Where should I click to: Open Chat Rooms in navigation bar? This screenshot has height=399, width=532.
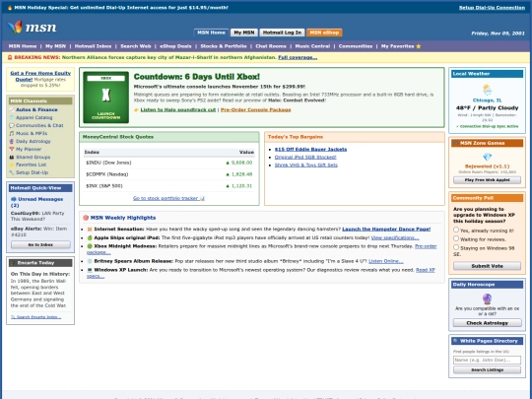(271, 46)
